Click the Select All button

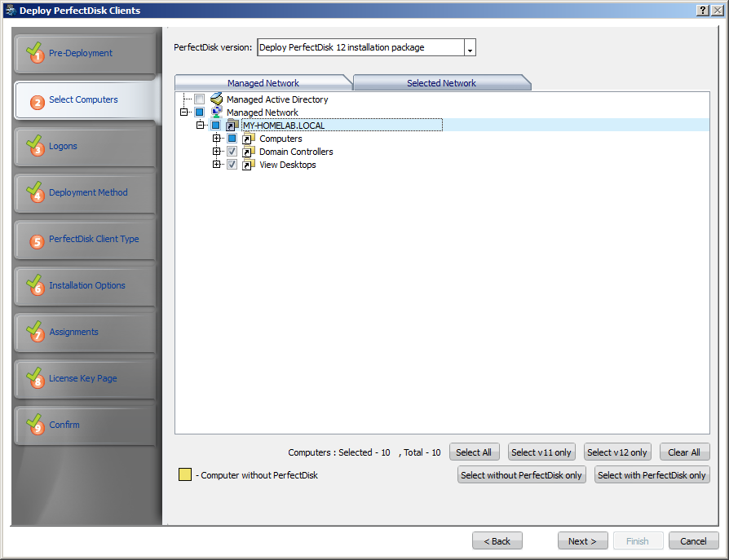click(x=473, y=452)
